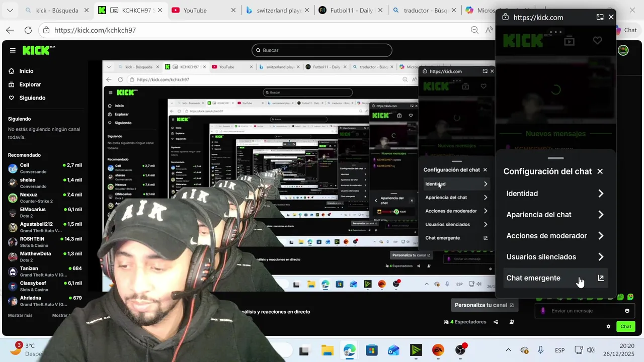Open recommended channel ElMacarius
This screenshot has height=362, width=644.
pos(45,213)
